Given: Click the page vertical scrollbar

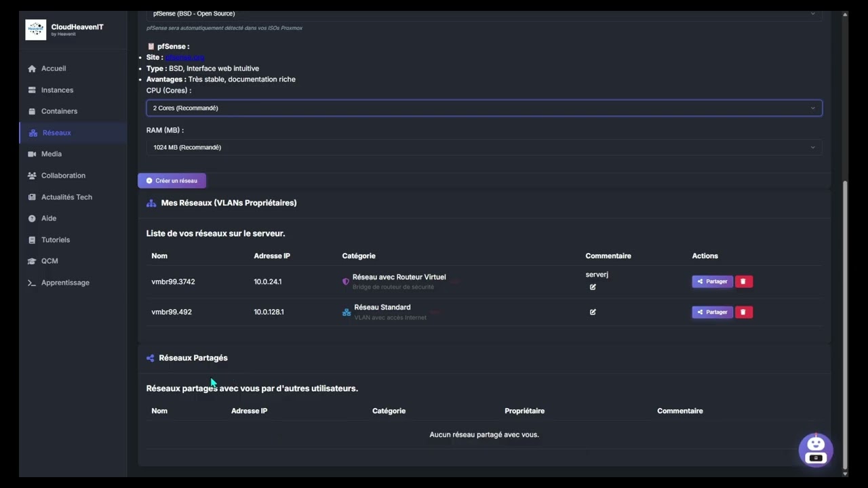Looking at the screenshot, I should click(x=845, y=325).
